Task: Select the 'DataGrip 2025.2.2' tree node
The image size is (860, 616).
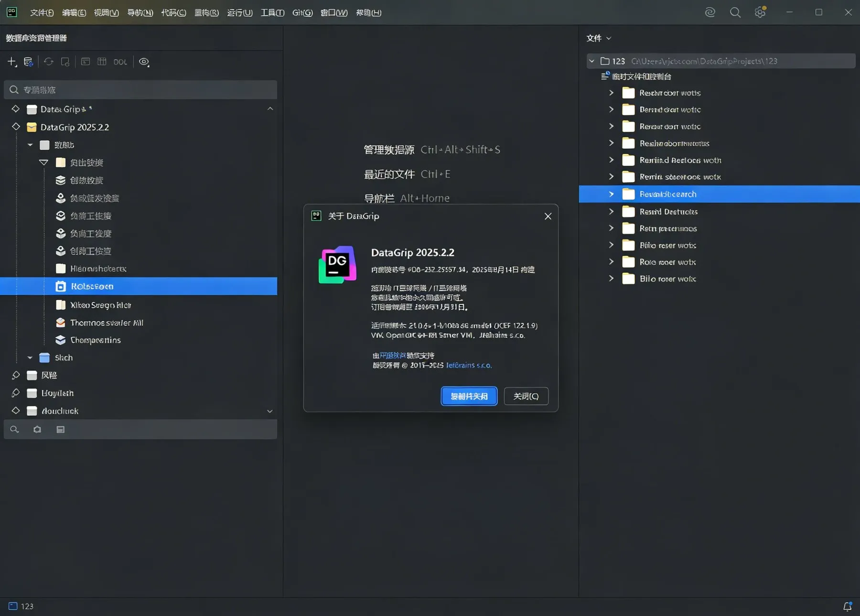Action: click(x=75, y=127)
